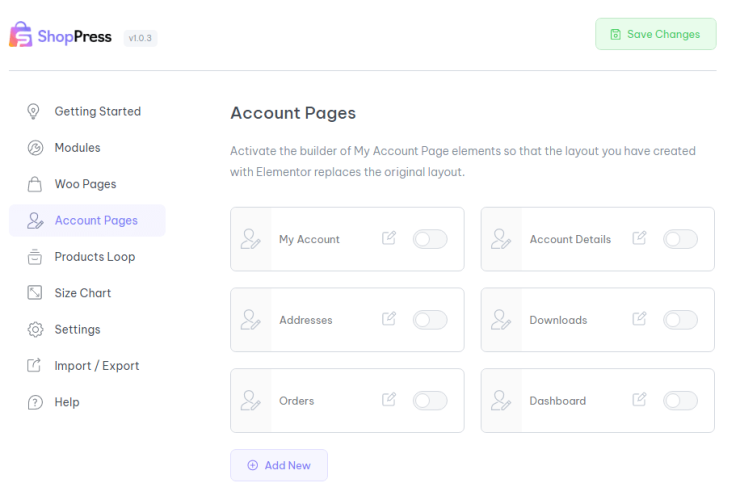Click the Modules sidebar icon
This screenshot has width=740, height=504.
pos(35,148)
